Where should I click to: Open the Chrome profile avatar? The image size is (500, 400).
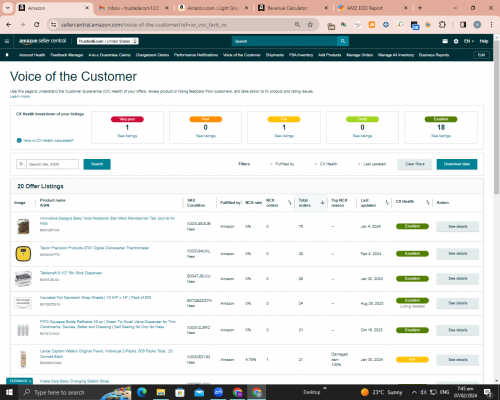477,25
